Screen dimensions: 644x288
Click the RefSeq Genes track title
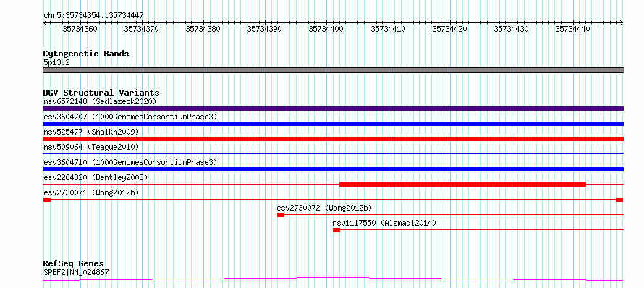[x=74, y=264]
